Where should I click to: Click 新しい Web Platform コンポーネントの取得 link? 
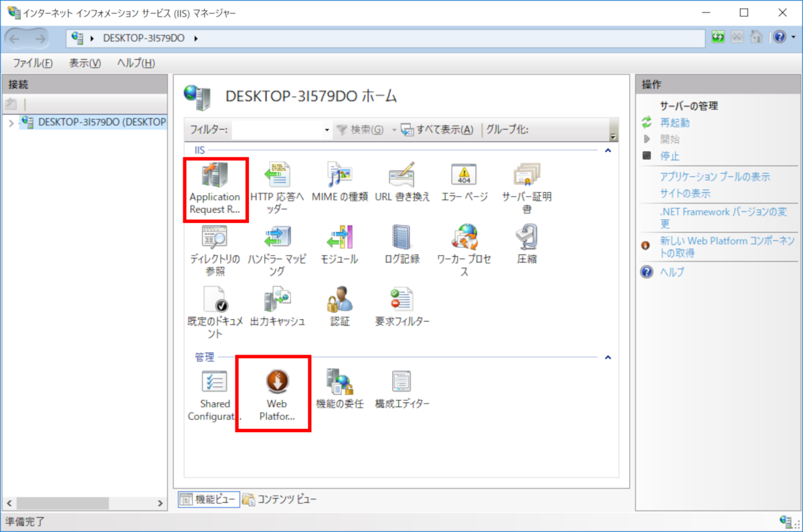pyautogui.click(x=727, y=247)
